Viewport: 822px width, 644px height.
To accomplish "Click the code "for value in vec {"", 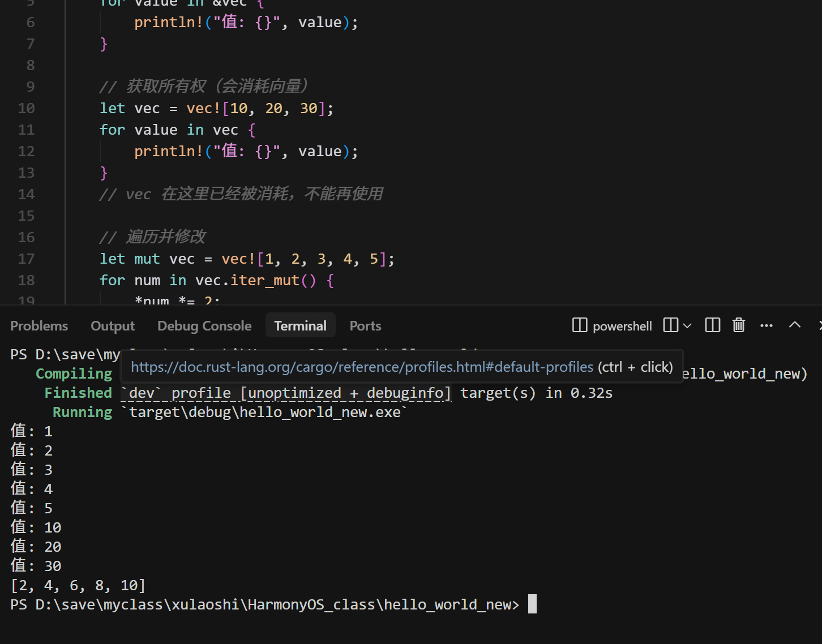I will click(x=178, y=130).
